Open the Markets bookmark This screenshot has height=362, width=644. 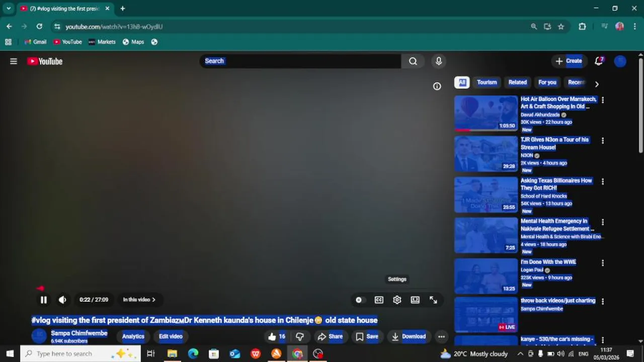click(x=102, y=42)
